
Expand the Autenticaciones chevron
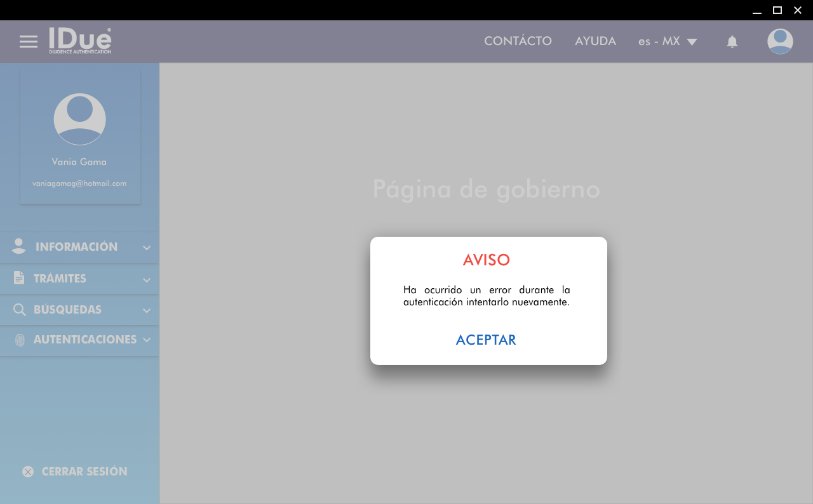coord(147,340)
